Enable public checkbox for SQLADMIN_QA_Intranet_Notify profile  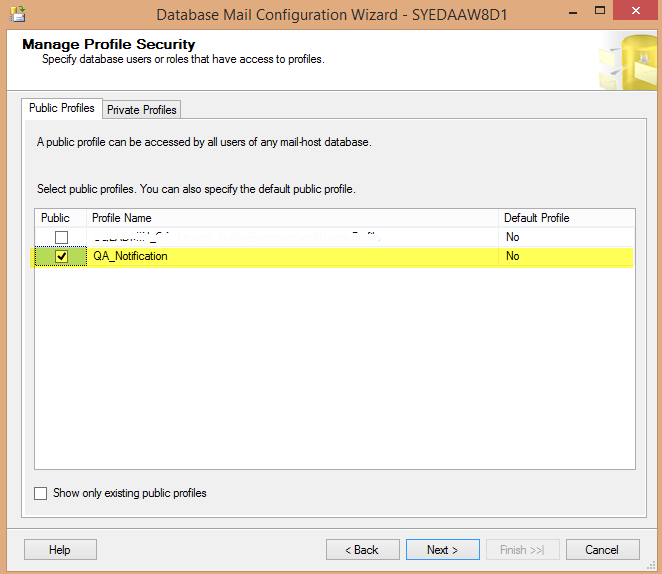click(62, 237)
